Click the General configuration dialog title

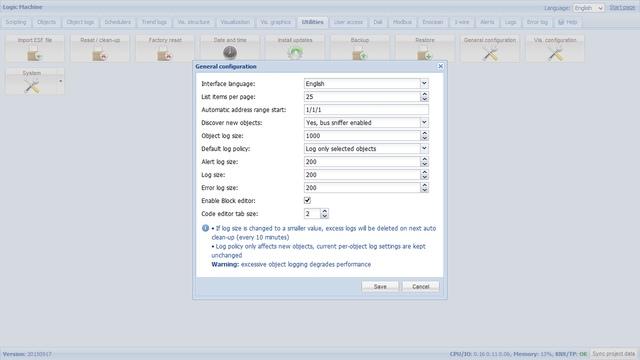[x=226, y=66]
